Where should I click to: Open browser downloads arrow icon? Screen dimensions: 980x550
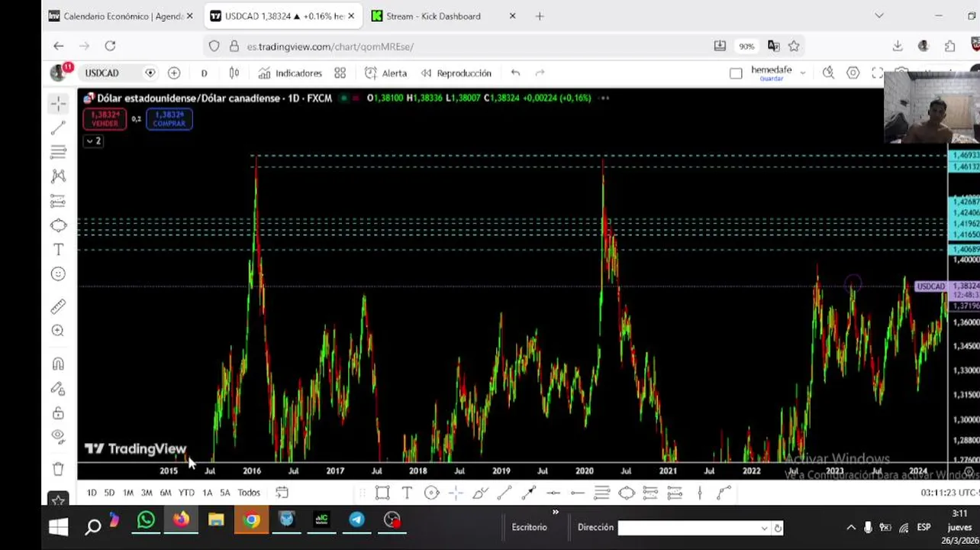(898, 46)
